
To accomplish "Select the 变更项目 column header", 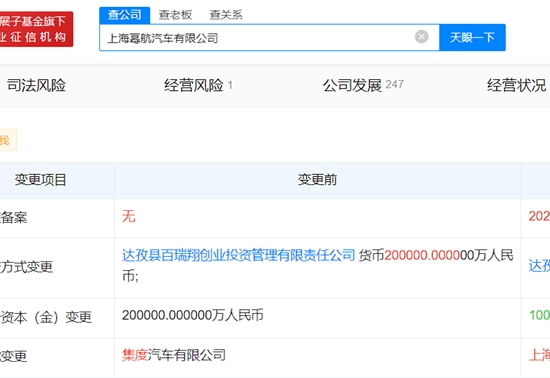I will (40, 180).
